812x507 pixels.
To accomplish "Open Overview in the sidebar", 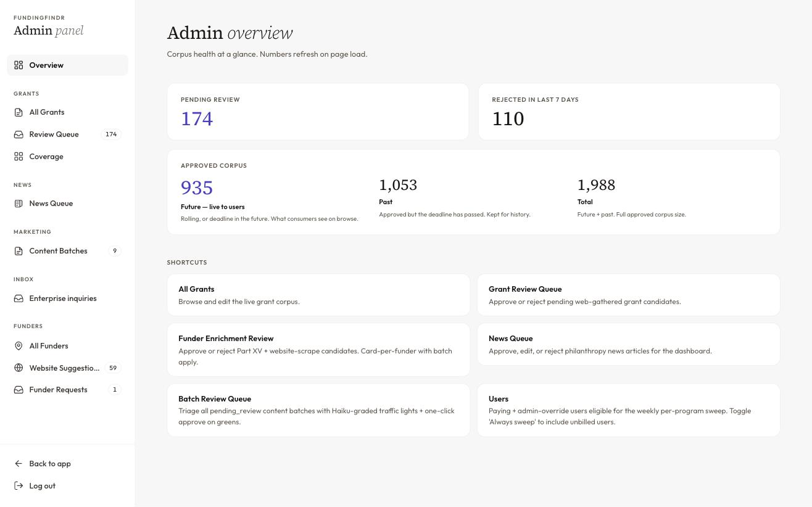I will pyautogui.click(x=67, y=65).
